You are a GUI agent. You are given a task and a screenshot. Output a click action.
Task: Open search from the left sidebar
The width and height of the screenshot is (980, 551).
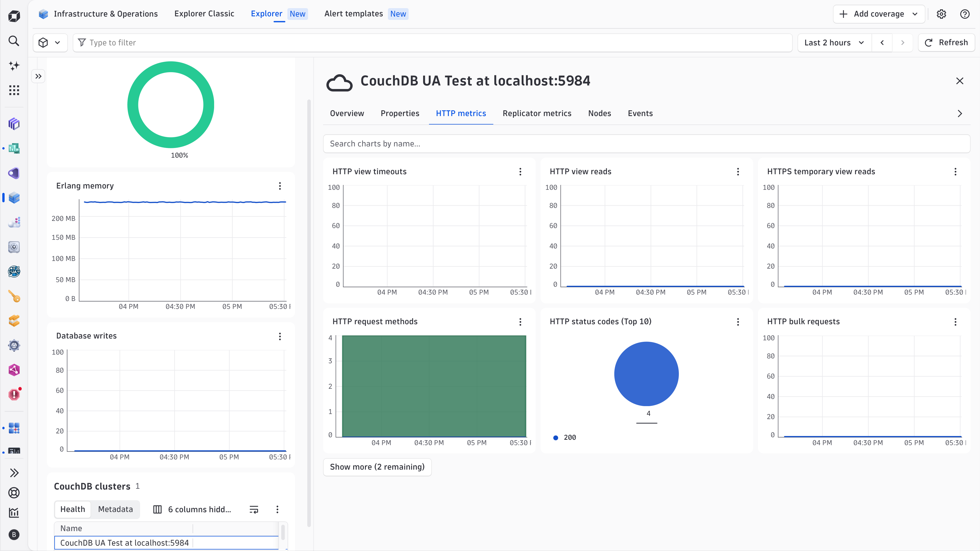14,41
